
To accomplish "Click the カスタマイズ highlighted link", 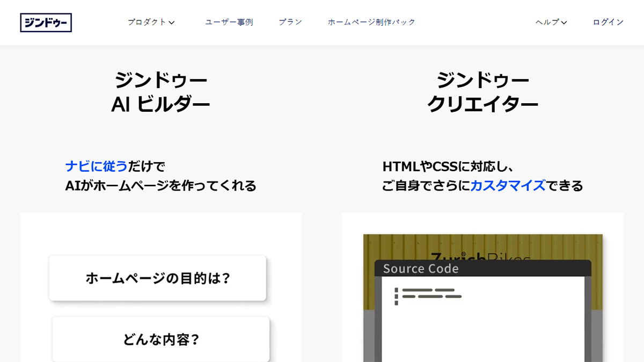I will [x=507, y=185].
